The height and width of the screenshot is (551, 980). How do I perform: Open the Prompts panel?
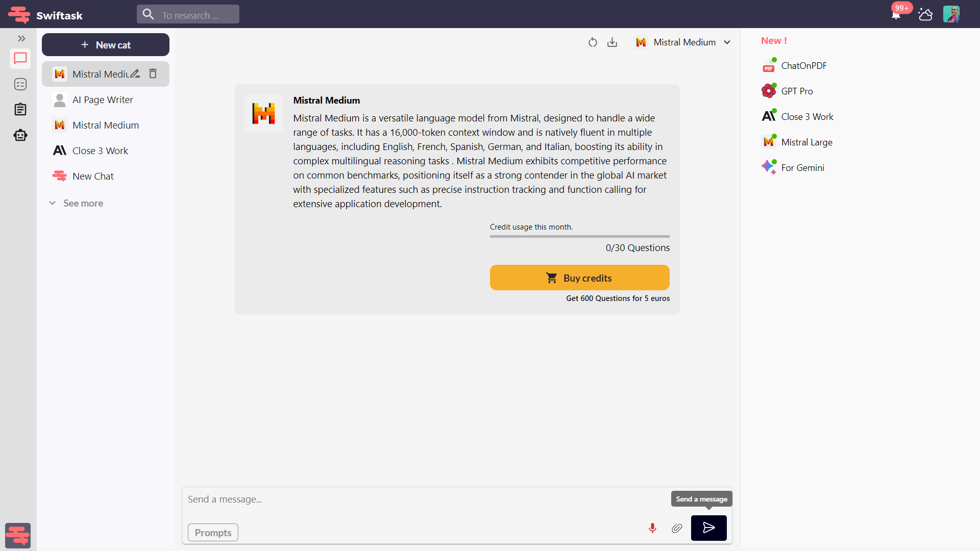coord(212,532)
